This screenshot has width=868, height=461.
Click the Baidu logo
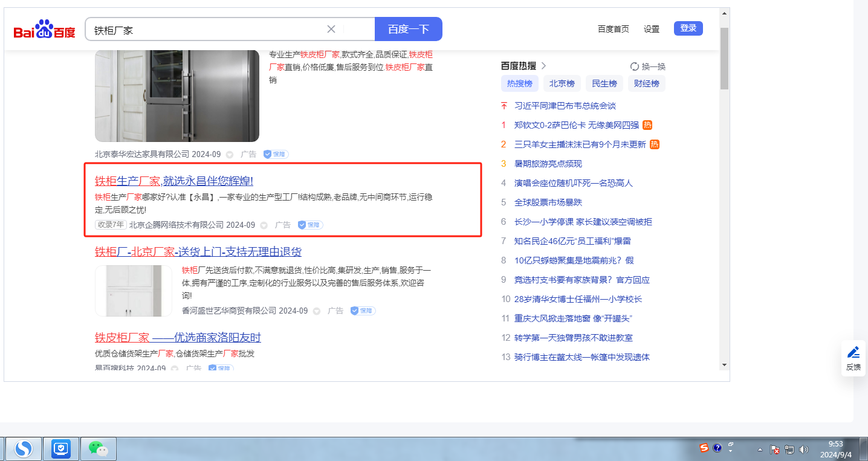pos(45,29)
